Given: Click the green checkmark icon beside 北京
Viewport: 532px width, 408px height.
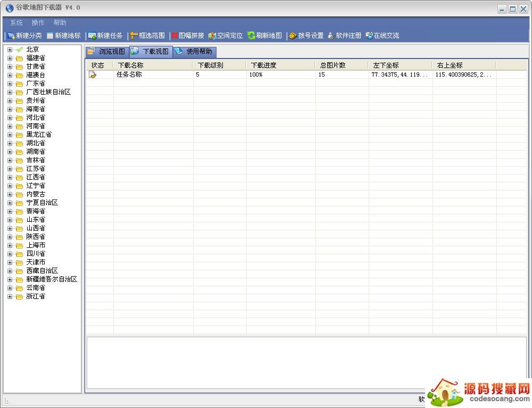Looking at the screenshot, I should [x=20, y=49].
